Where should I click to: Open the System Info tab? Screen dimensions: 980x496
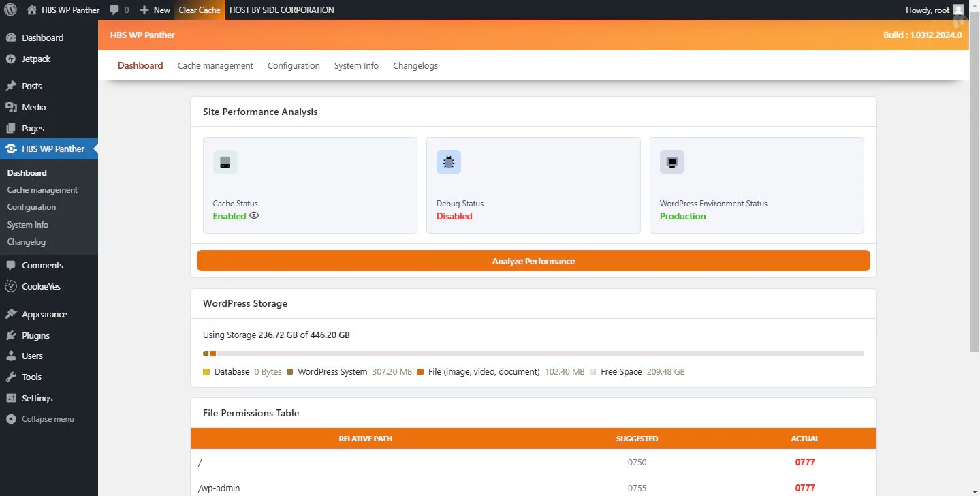[356, 66]
